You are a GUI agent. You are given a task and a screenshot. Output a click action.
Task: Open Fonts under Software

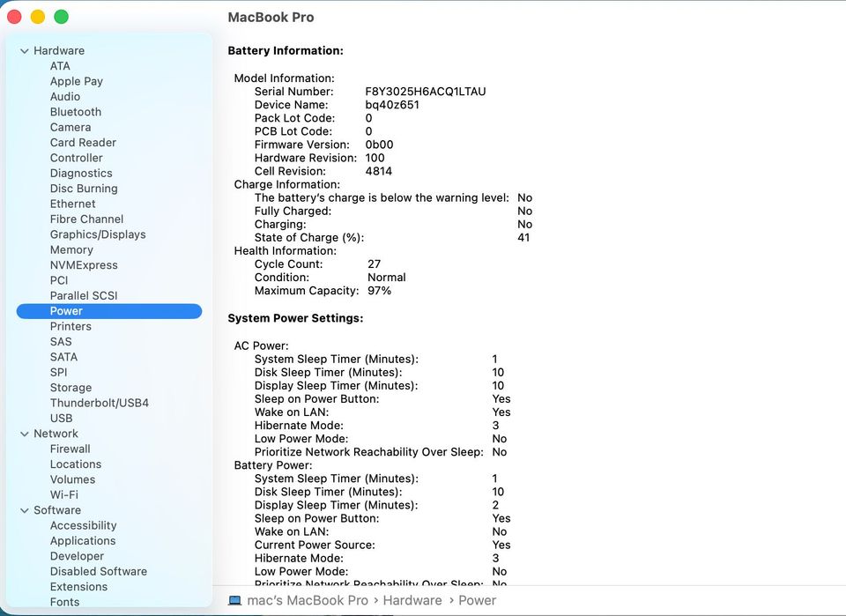point(64,602)
